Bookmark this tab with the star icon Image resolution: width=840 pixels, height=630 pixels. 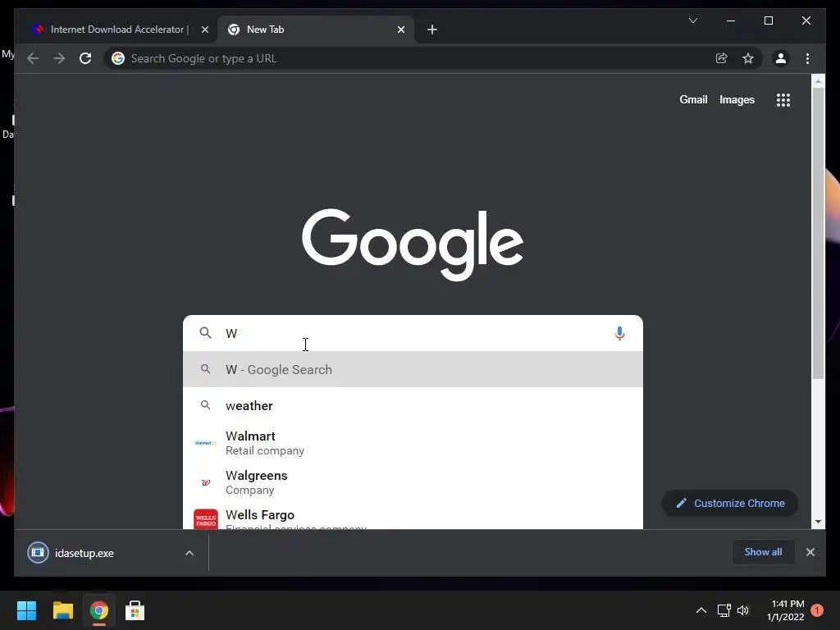pyautogui.click(x=748, y=58)
